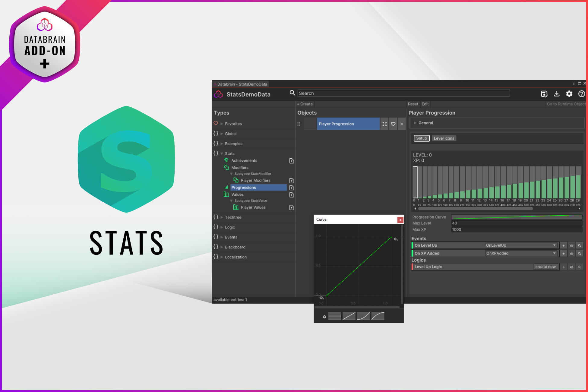Open help via the question mark icon
The width and height of the screenshot is (588, 392).
(x=582, y=94)
